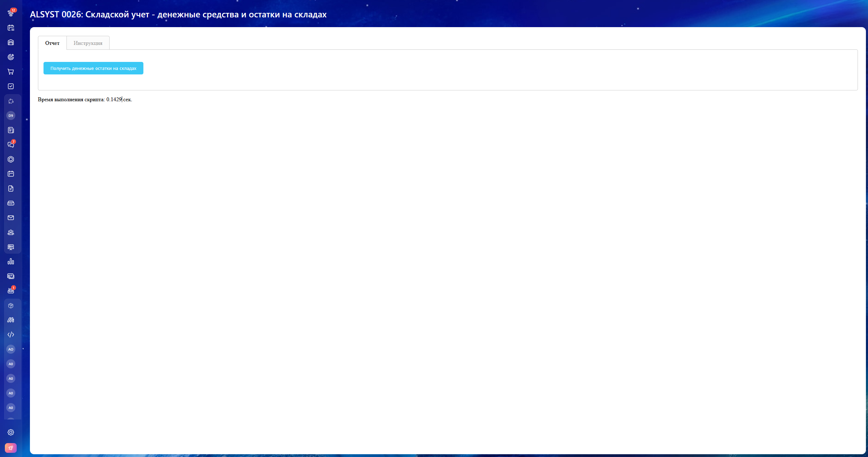The width and height of the screenshot is (868, 457).
Task: Open the code brackets developer icon
Action: [x=11, y=335]
